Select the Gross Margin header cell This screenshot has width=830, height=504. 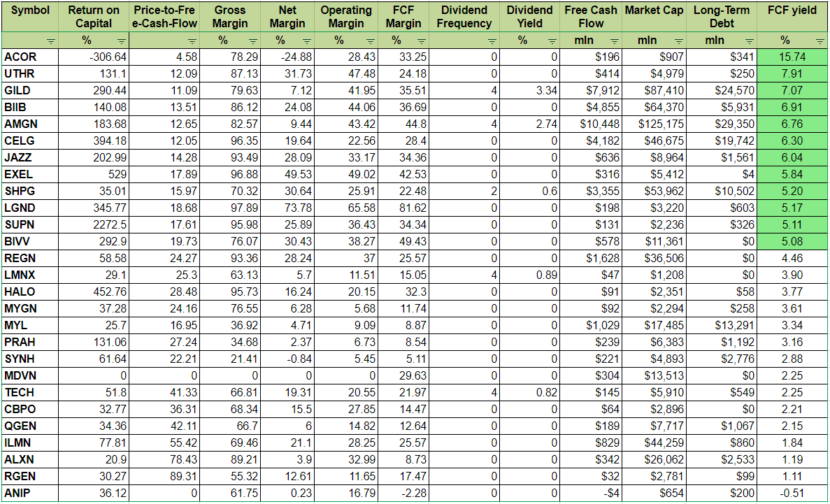pos(230,17)
